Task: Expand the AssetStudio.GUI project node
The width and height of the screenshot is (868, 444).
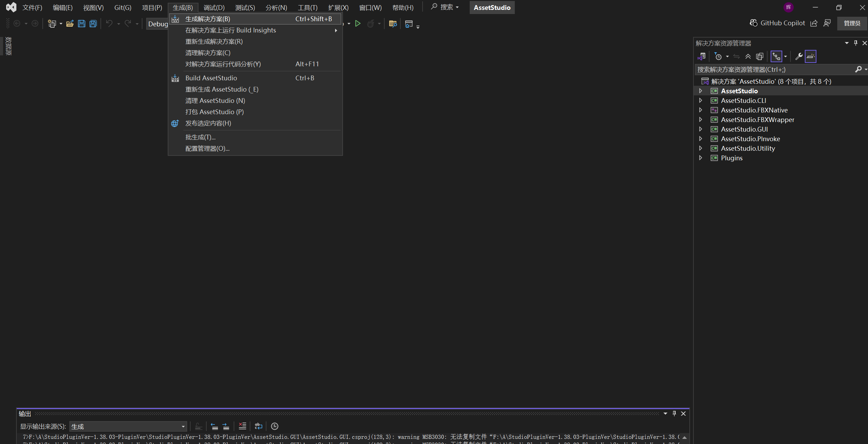Action: point(700,129)
